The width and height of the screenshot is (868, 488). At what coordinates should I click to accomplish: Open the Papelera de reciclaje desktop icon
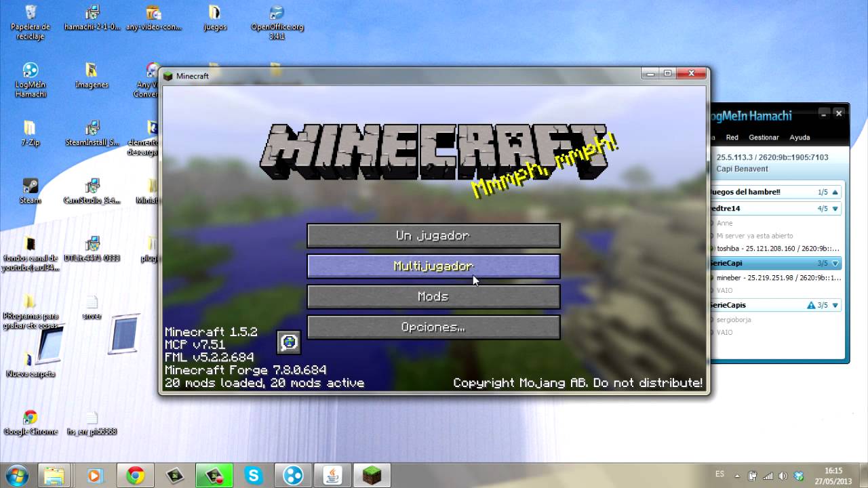point(31,22)
